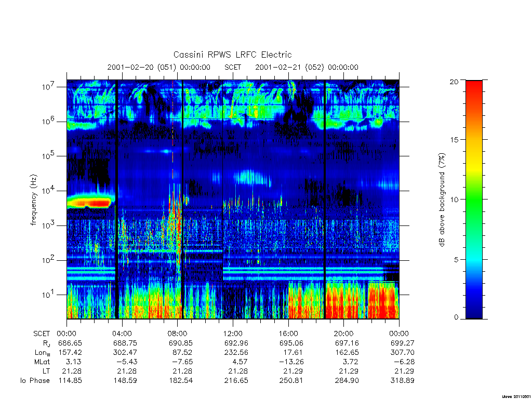Click the Io Phase value '216.65'

236,381
